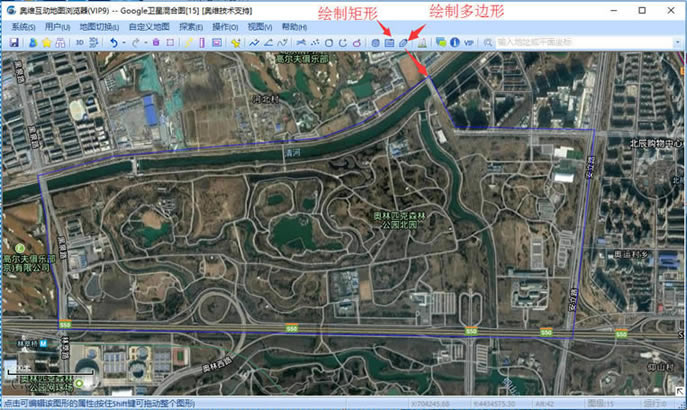The height and width of the screenshot is (410, 687).
Task: Click the purple delete trash icon
Action: [156, 42]
